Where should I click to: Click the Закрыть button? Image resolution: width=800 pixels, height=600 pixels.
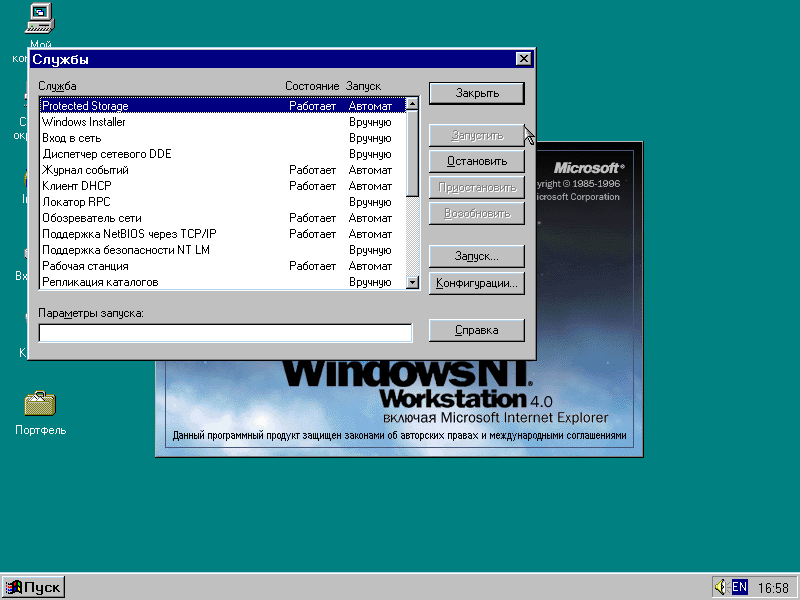pyautogui.click(x=477, y=93)
